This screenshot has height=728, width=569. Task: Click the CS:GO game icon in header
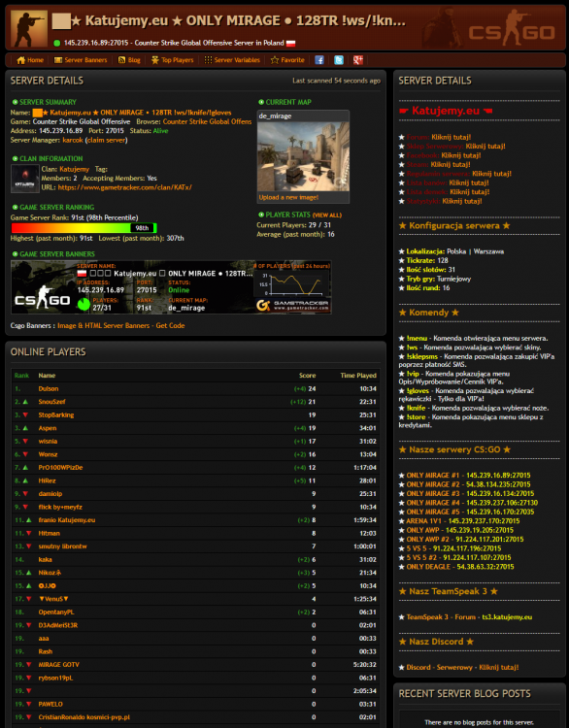click(x=29, y=28)
